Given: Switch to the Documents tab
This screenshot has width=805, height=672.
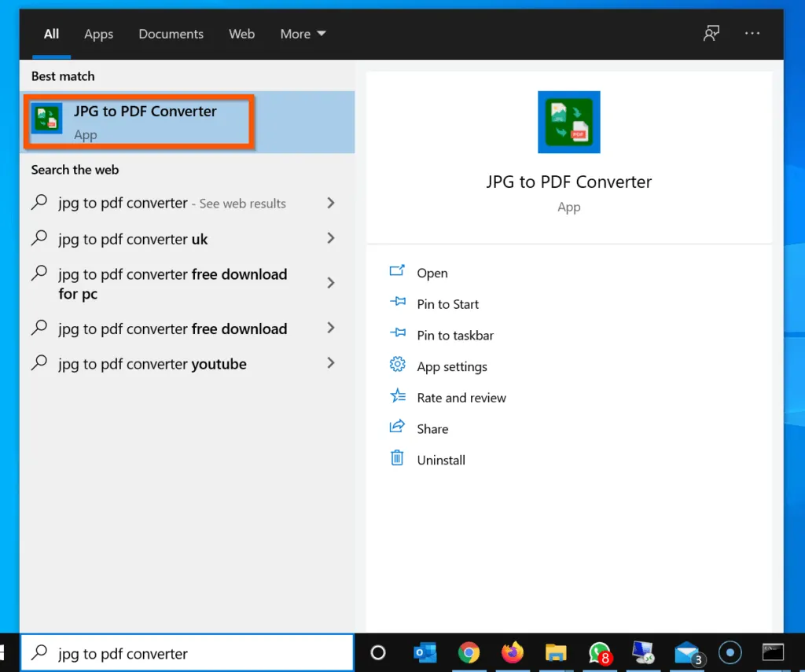Looking at the screenshot, I should (171, 34).
